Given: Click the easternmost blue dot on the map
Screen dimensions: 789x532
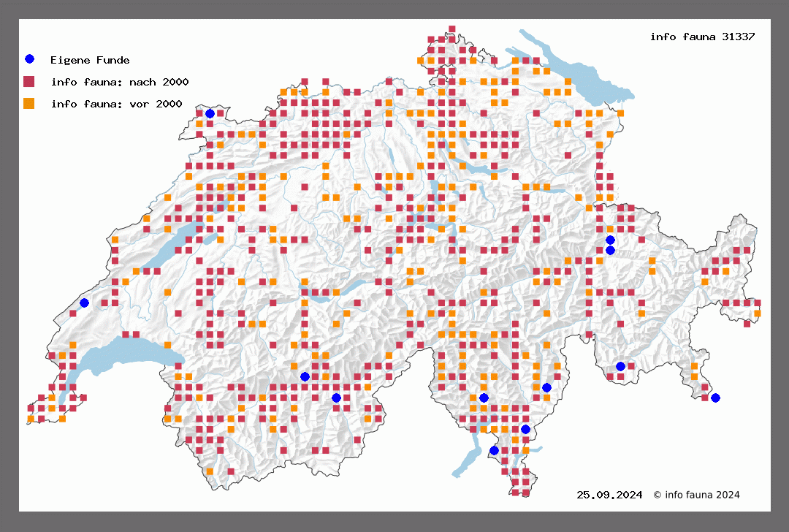Looking at the screenshot, I should click(x=715, y=398).
